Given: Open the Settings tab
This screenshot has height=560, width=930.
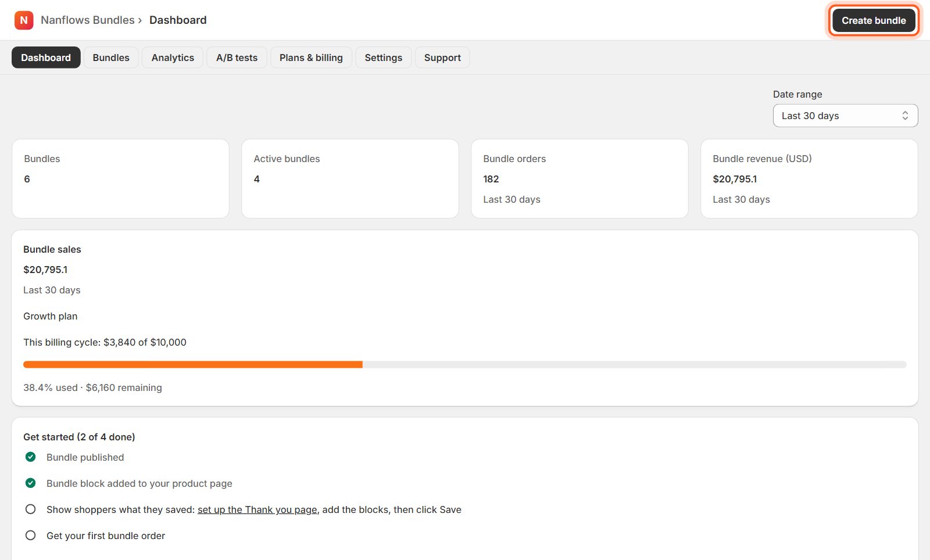Looking at the screenshot, I should coord(384,58).
